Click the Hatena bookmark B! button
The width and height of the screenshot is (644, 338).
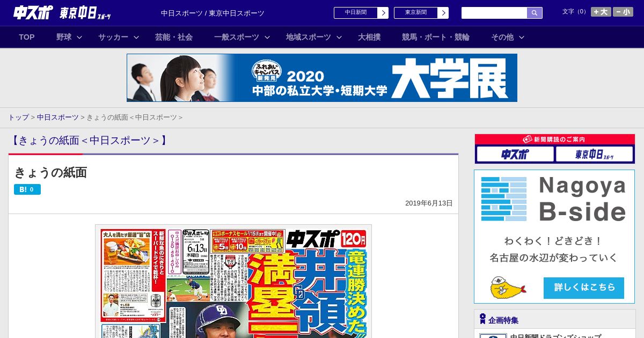(x=27, y=189)
